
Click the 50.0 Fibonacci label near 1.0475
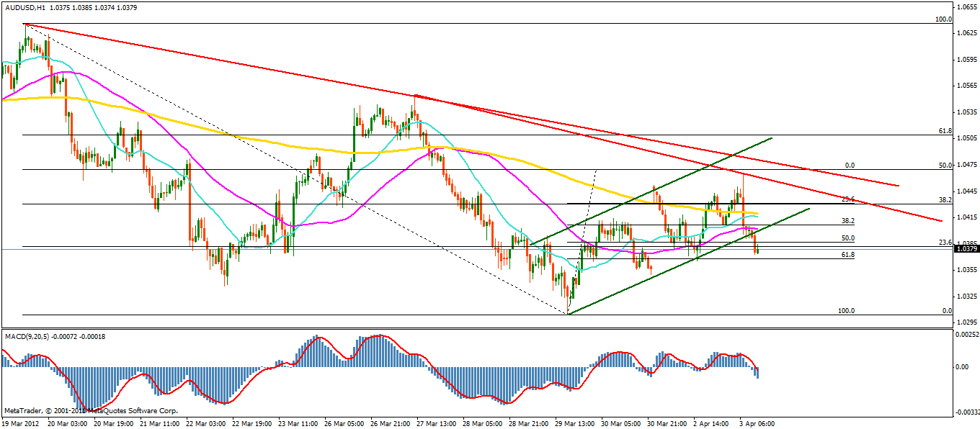click(945, 166)
